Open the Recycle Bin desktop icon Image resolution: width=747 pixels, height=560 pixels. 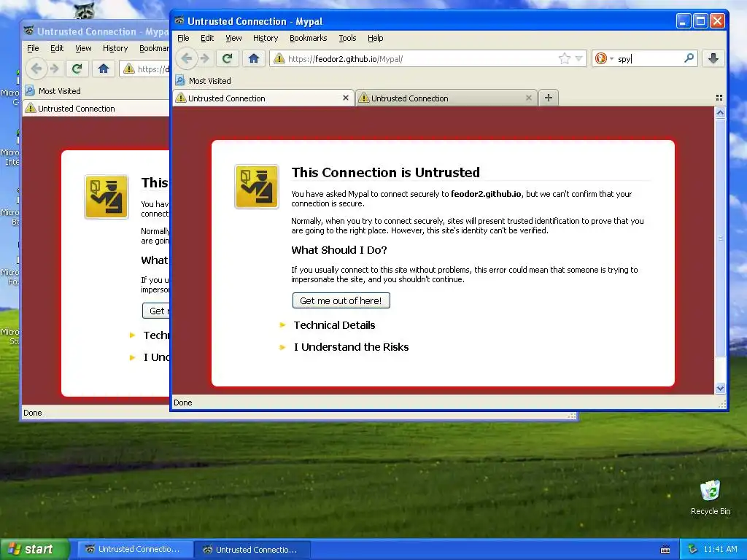[711, 497]
